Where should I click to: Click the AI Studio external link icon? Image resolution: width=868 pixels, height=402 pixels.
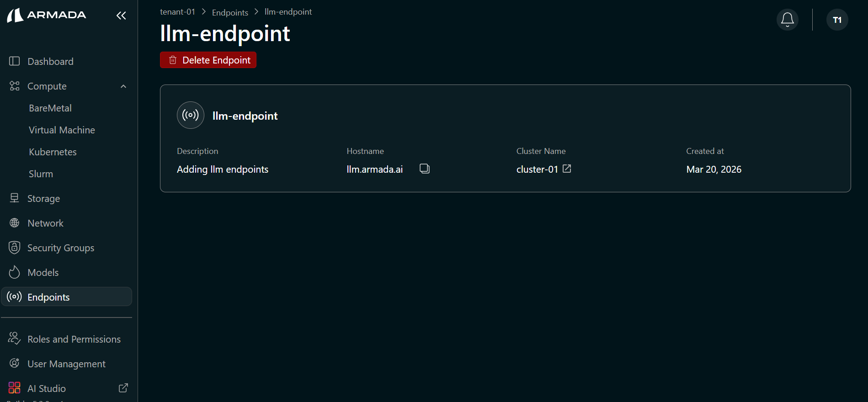[123, 388]
